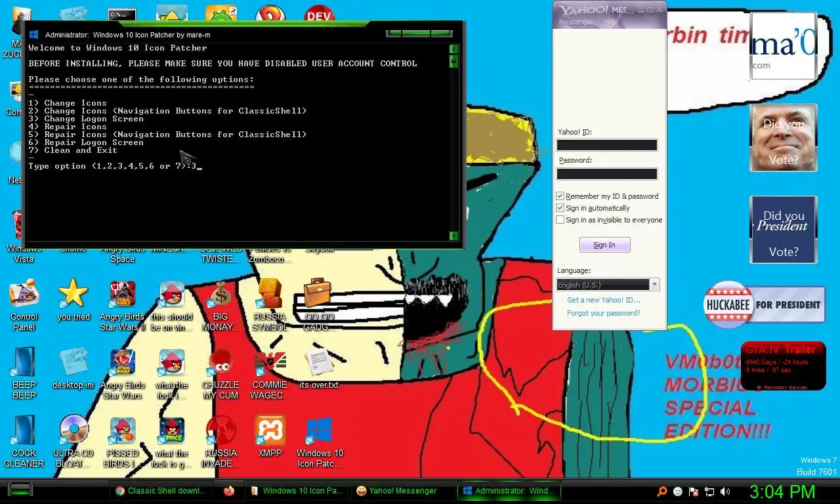Image resolution: width=840 pixels, height=504 pixels.
Task: Open the XMPP desktop icon
Action: 270,436
